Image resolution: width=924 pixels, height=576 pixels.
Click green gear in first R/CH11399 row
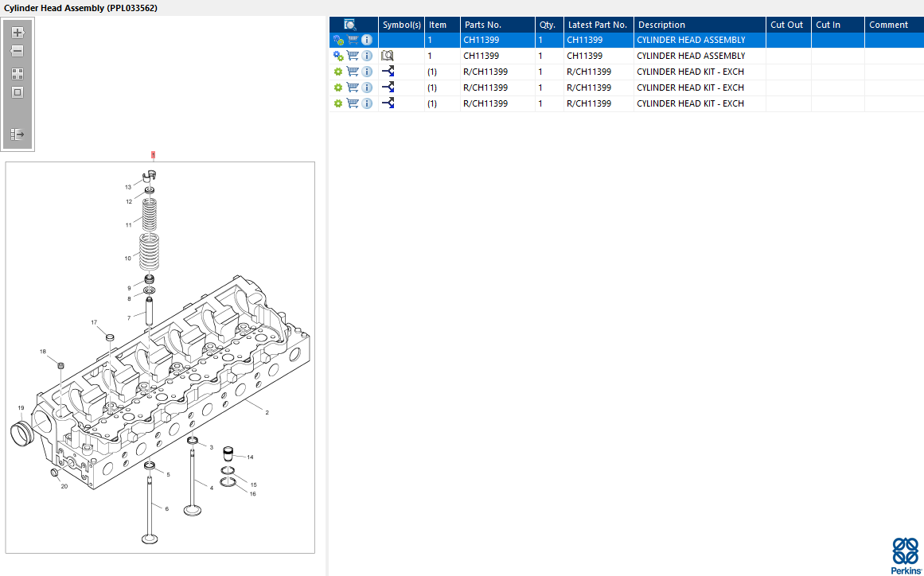tap(338, 72)
